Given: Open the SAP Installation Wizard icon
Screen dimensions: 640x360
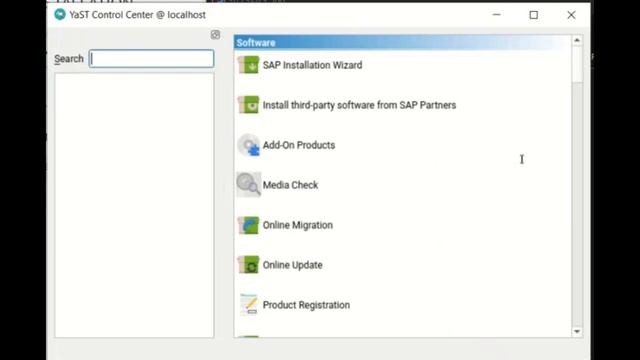Looking at the screenshot, I should click(x=248, y=65).
